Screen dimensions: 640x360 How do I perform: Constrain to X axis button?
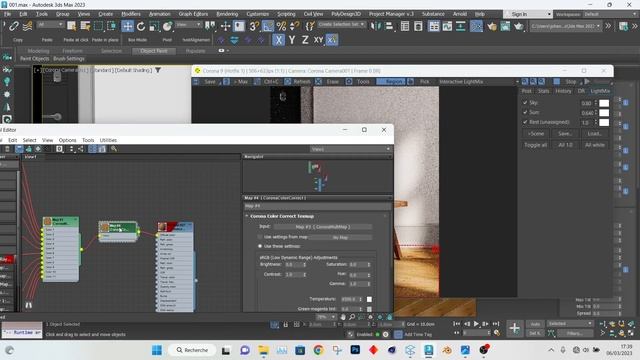[x=278, y=40]
